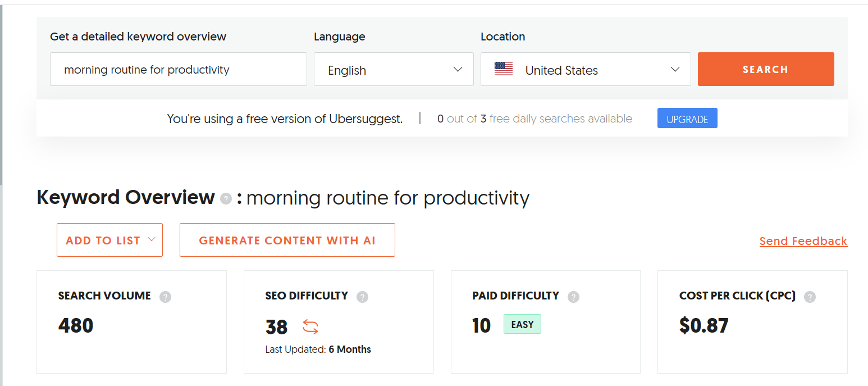Viewport: 868px width, 386px height.
Task: Click the United States flag icon
Action: [504, 69]
